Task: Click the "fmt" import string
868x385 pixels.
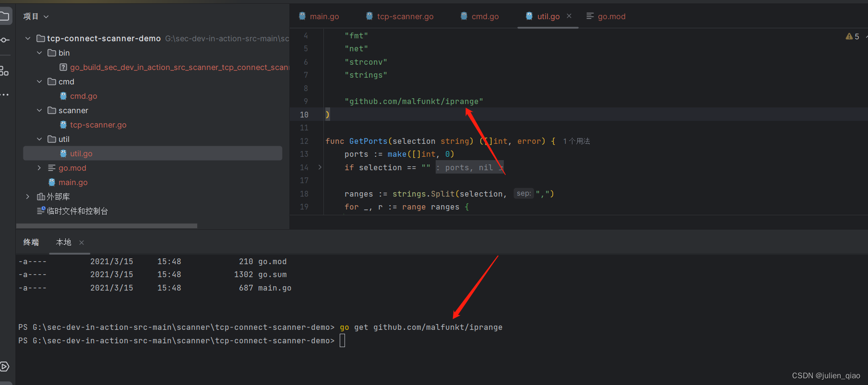Action: (356, 35)
